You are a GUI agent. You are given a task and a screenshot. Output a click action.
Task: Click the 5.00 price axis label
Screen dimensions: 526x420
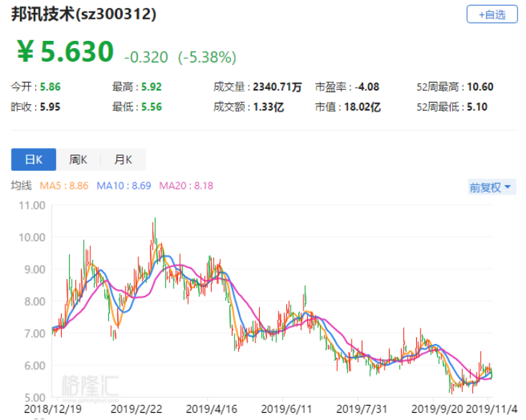point(34,398)
